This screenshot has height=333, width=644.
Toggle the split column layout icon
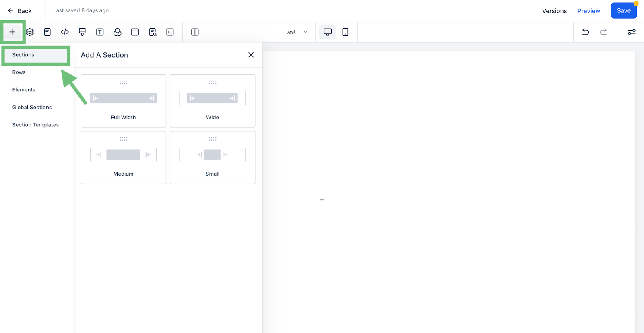coord(195,32)
